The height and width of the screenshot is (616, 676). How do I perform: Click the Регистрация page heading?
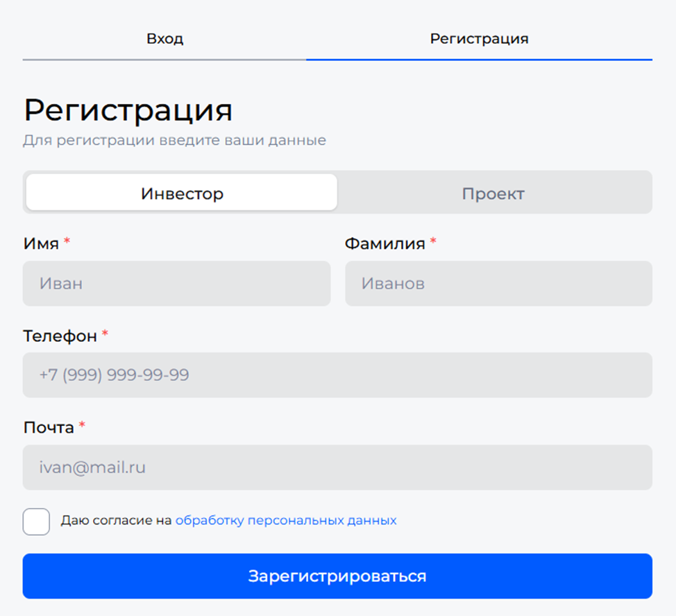129,110
